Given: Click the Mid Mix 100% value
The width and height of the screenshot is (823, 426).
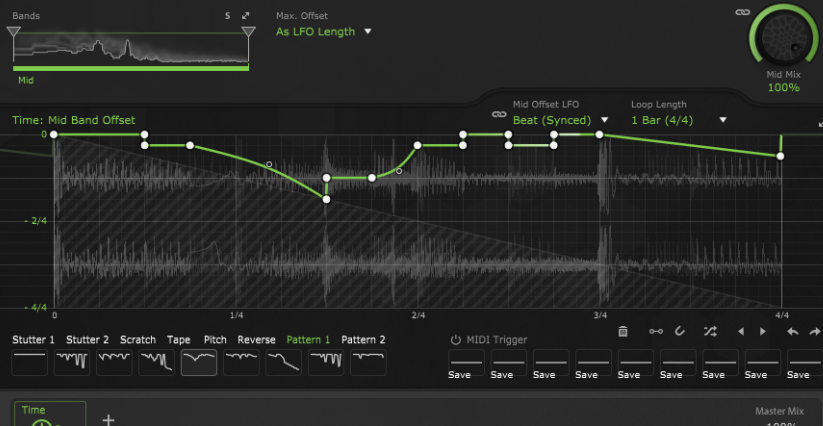Looking at the screenshot, I should click(784, 88).
